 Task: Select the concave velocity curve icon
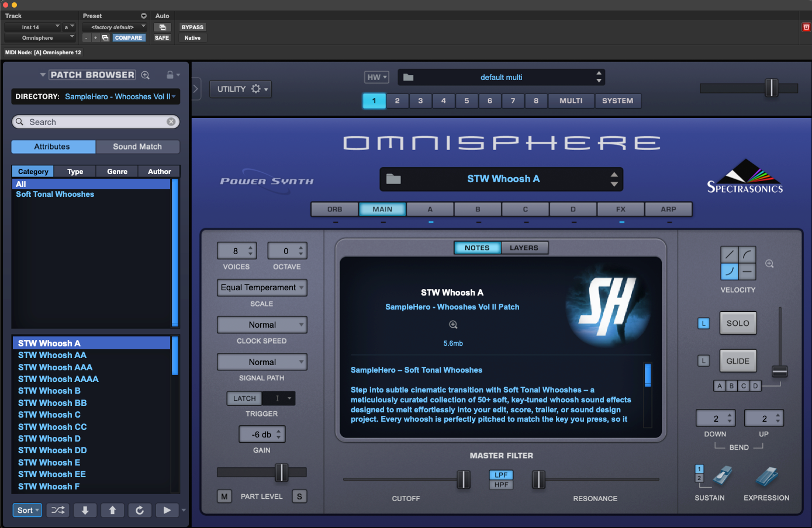(x=730, y=272)
